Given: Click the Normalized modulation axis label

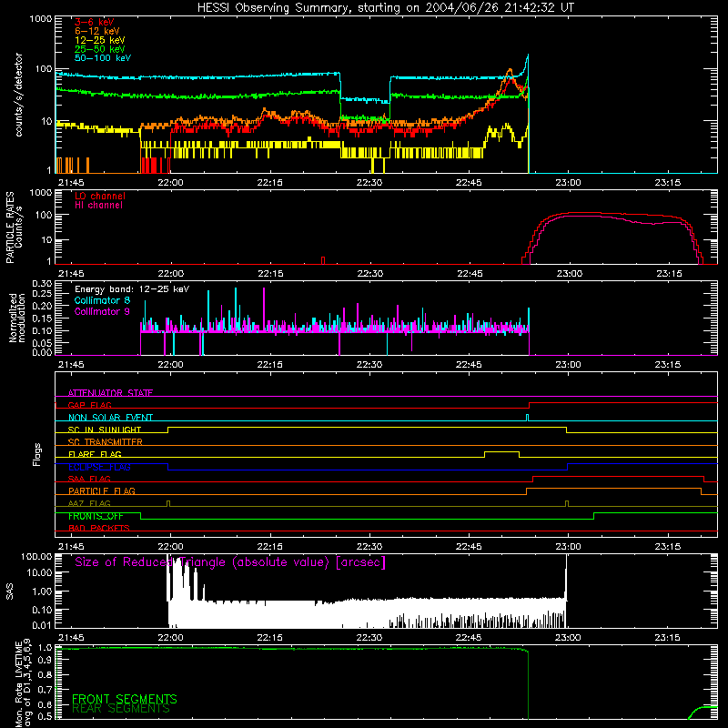Looking at the screenshot, I should (16, 318).
